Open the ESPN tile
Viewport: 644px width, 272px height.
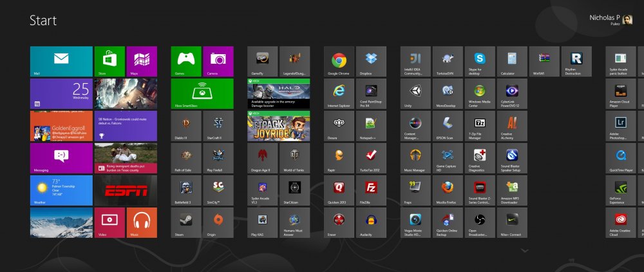pos(126,190)
